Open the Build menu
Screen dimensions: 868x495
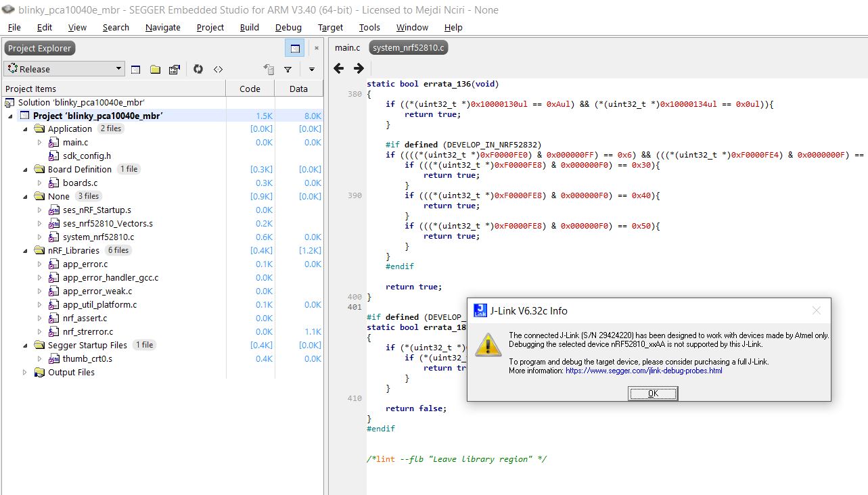[x=250, y=27]
